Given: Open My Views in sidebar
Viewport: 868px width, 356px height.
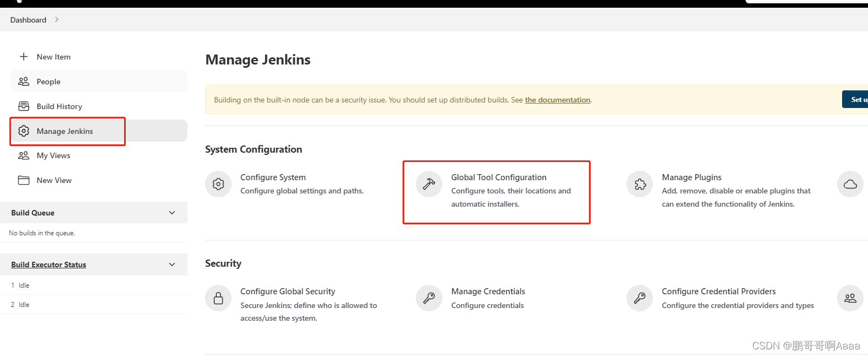Looking at the screenshot, I should 53,155.
